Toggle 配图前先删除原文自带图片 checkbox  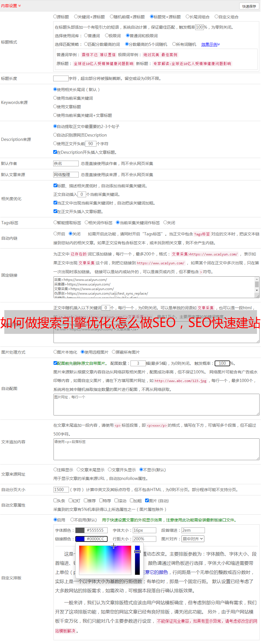point(55,363)
